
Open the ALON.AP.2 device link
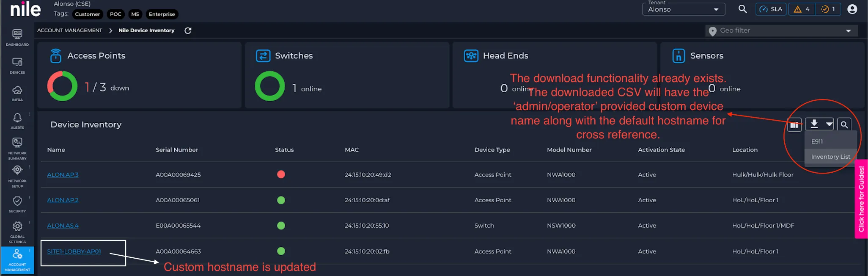63,200
